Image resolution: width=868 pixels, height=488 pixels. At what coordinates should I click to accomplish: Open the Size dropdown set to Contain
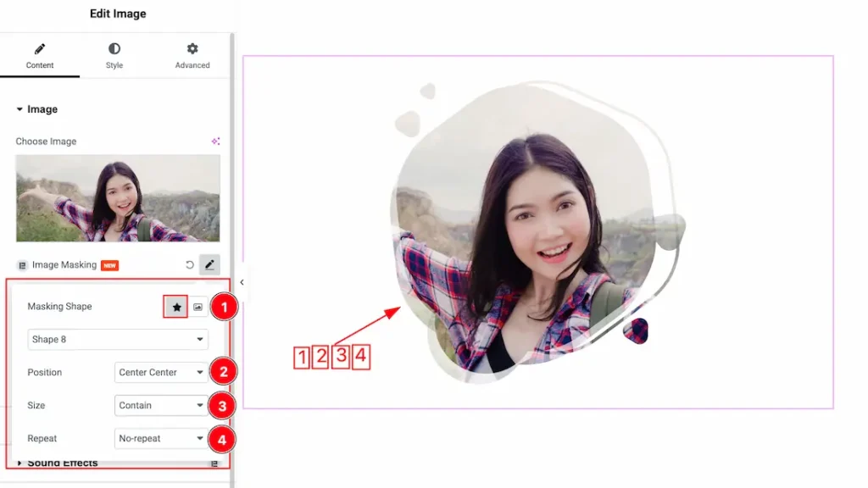(161, 406)
